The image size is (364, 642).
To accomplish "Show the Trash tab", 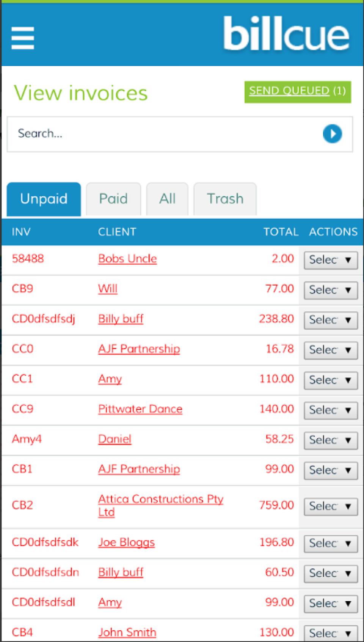I will (x=225, y=199).
